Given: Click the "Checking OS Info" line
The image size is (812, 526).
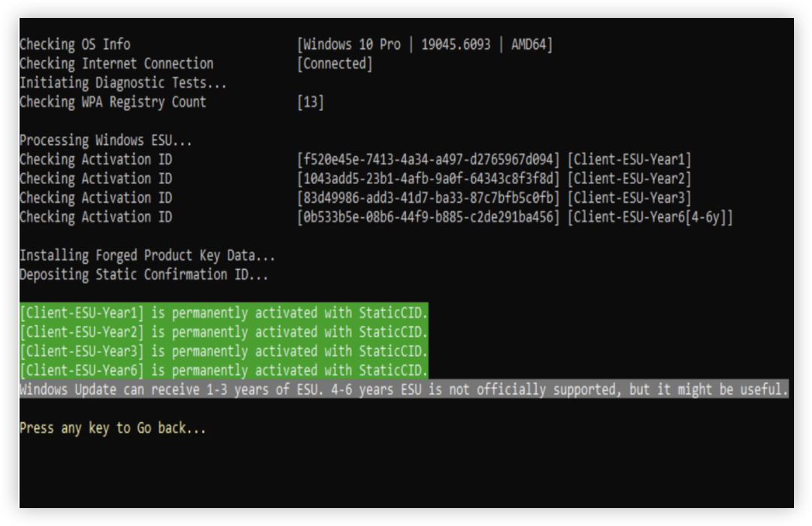Looking at the screenshot, I should coord(74,44).
